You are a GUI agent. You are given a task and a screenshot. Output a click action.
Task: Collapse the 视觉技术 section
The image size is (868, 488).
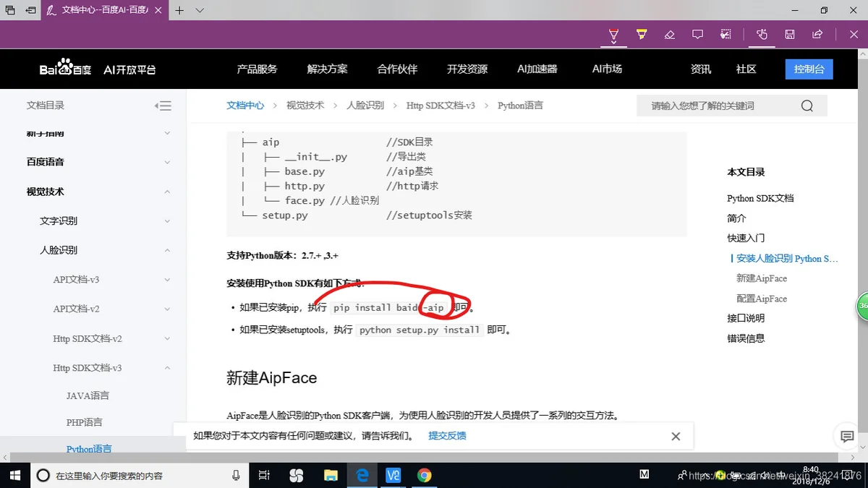167,192
